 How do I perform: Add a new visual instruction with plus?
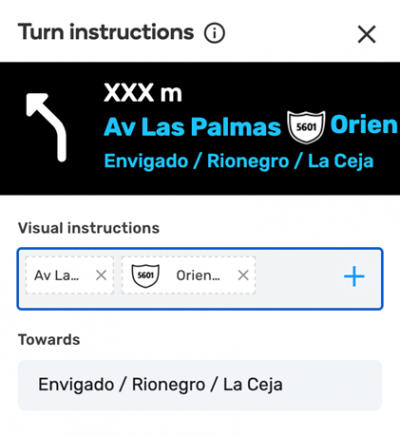pos(354,276)
